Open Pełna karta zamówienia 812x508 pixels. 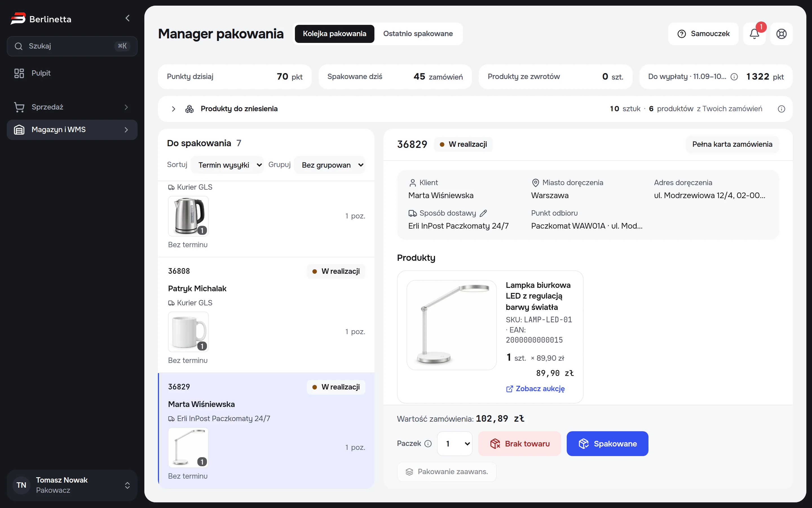click(732, 144)
